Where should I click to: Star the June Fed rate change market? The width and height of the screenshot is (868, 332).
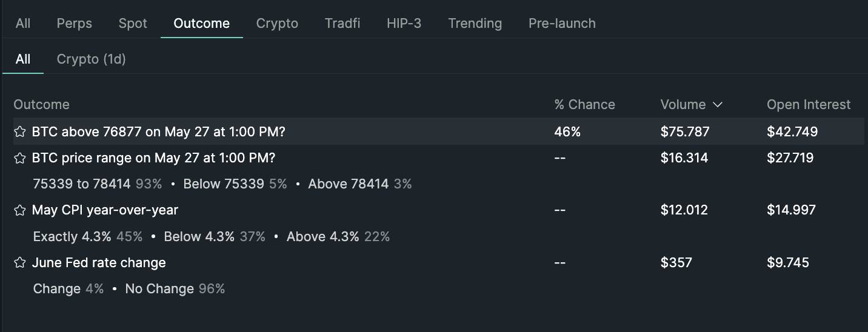coord(20,262)
